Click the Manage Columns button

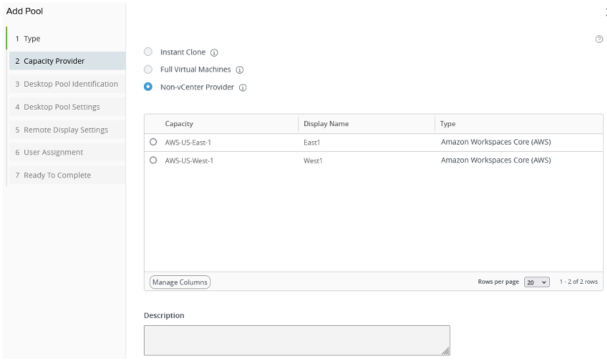(180, 282)
